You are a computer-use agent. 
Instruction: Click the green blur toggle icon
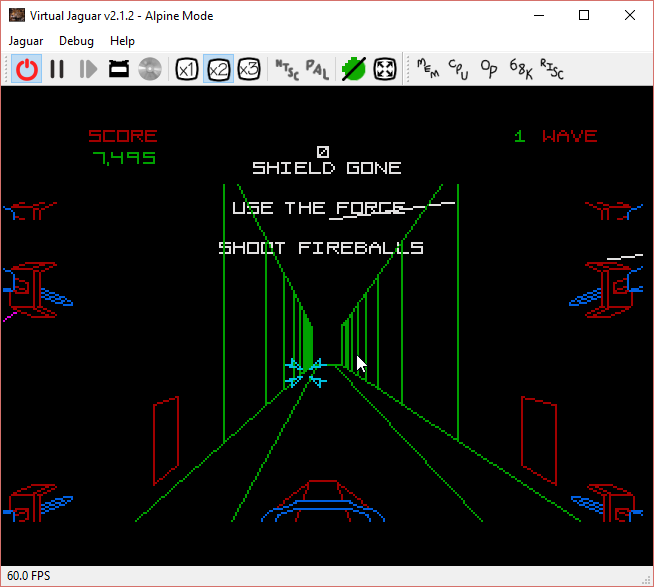coord(354,69)
